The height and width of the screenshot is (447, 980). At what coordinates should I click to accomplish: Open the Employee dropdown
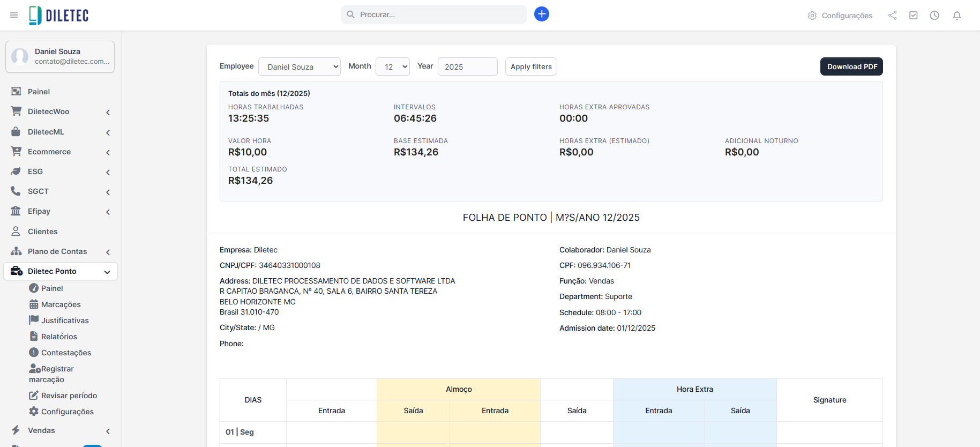[x=299, y=66]
